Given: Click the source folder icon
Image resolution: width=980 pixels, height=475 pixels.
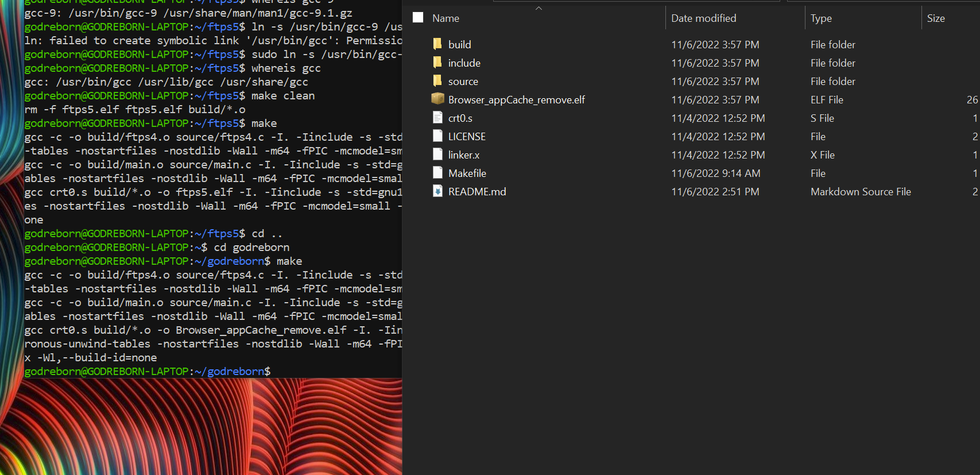Looking at the screenshot, I should point(437,81).
